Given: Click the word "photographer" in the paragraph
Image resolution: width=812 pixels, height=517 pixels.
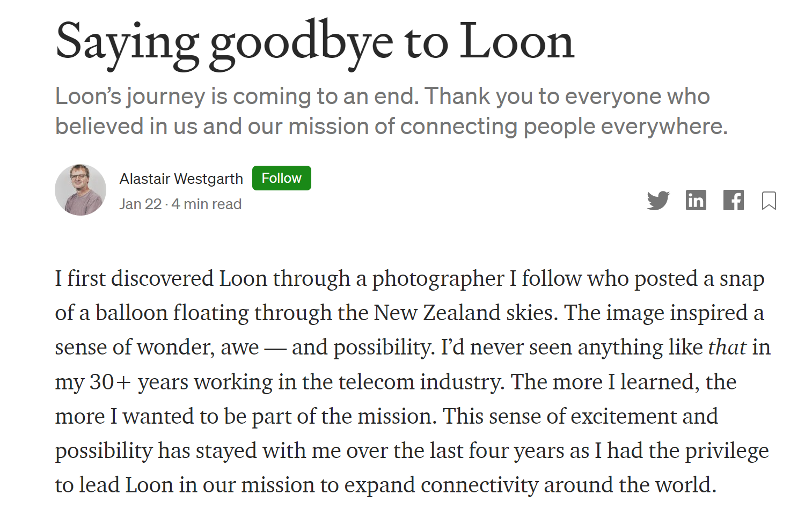Looking at the screenshot, I should pyautogui.click(x=438, y=279).
